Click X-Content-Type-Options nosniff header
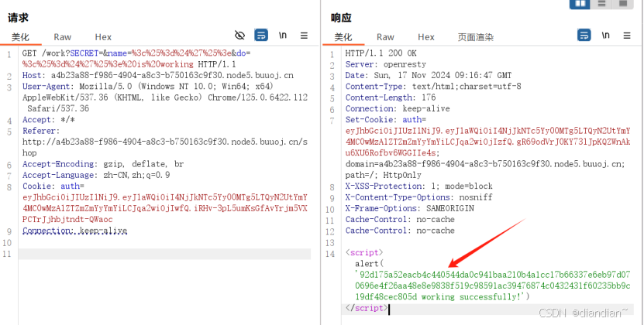The image size is (644, 325). (418, 197)
